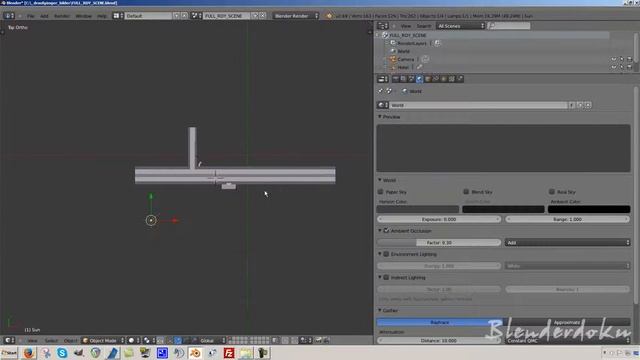Open the Help menu
This screenshot has width=640, height=360.
102,16
